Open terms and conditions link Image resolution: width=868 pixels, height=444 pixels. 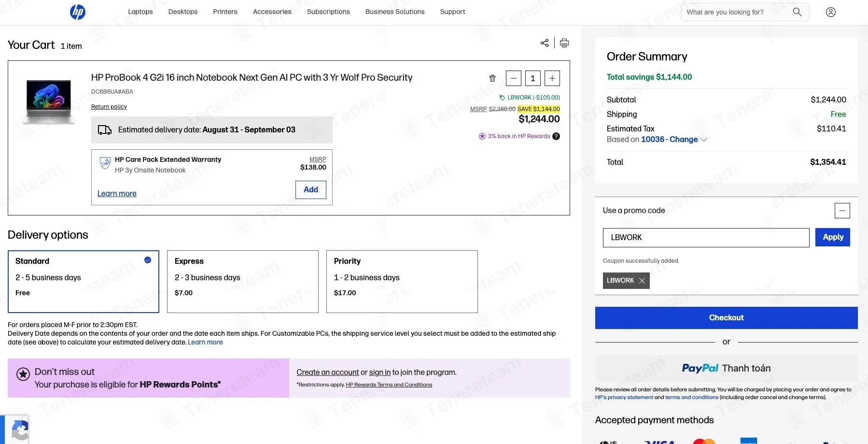(x=692, y=398)
